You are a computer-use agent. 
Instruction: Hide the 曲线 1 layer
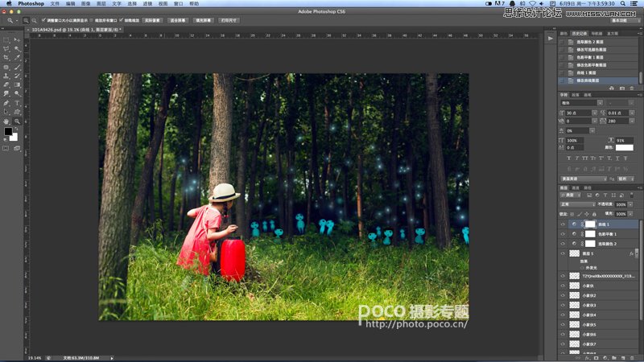click(x=563, y=224)
